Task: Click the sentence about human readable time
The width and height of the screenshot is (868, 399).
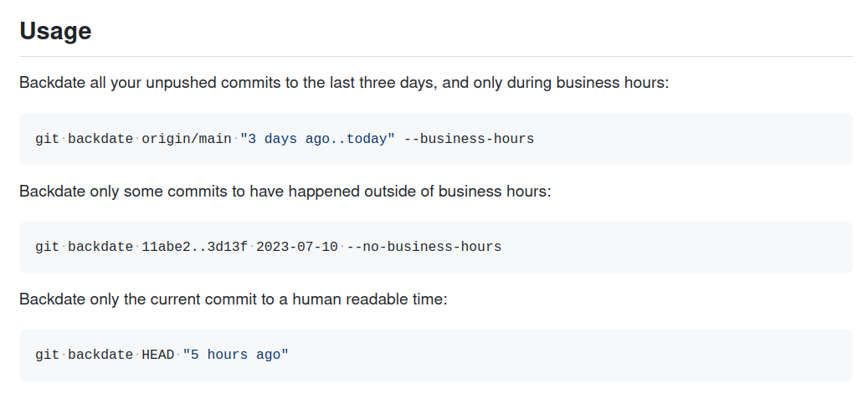Action: click(233, 299)
